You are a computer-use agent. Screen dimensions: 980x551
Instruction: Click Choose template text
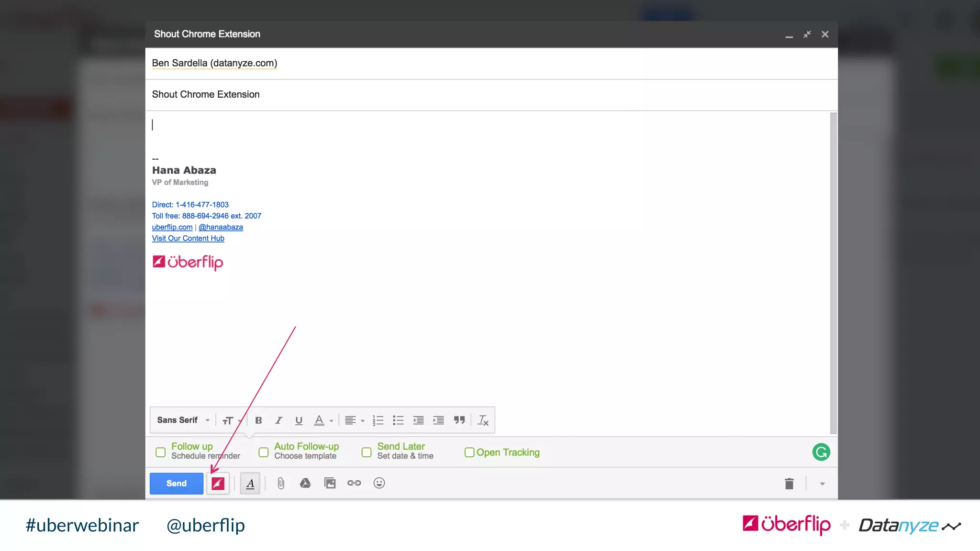point(305,456)
